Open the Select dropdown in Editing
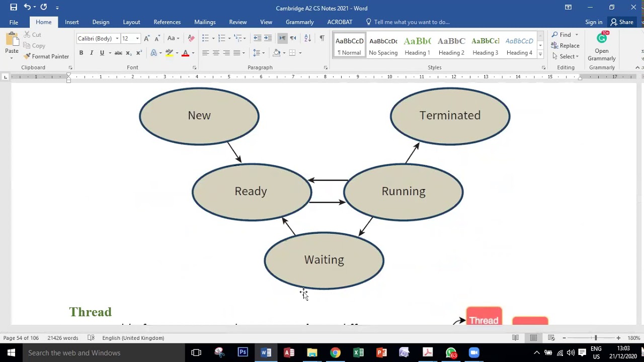 pos(566,56)
